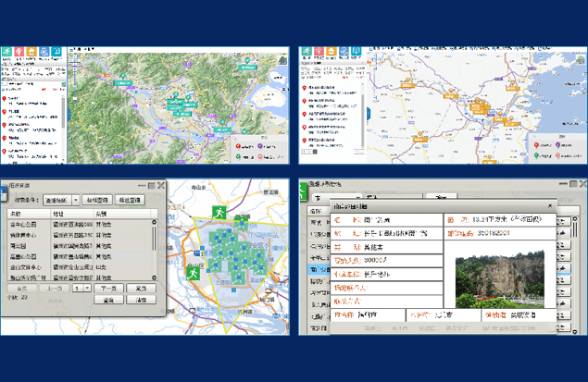Click orange house icon in road map window
Screen dimensions: 588x382
click(332, 51)
